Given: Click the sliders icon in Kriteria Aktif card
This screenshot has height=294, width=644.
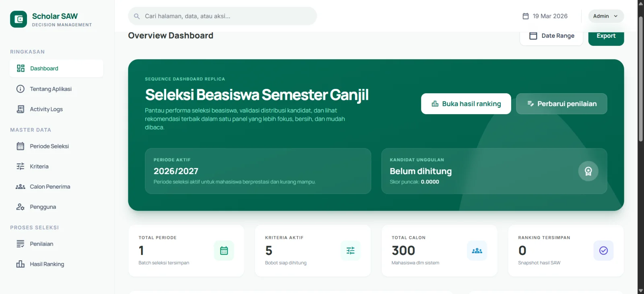Looking at the screenshot, I should (x=351, y=251).
